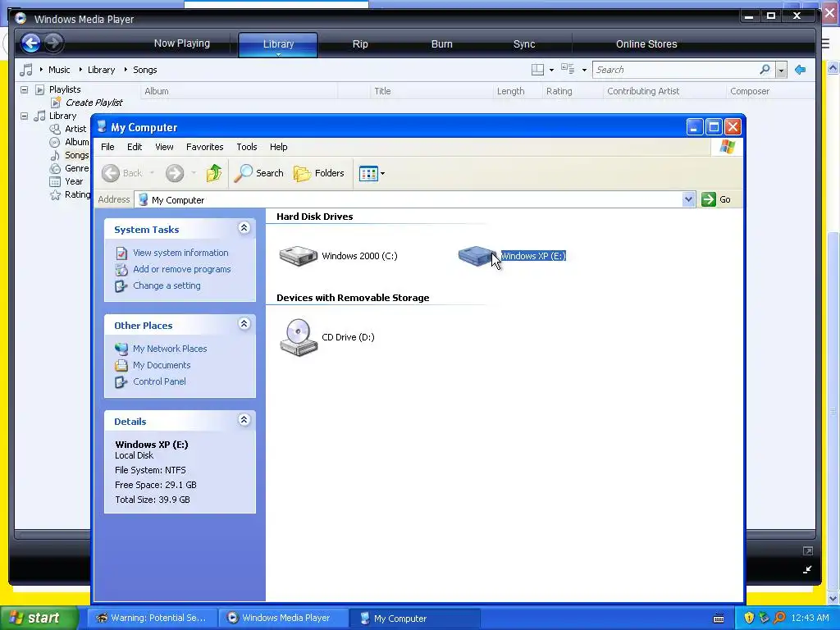The width and height of the screenshot is (840, 630).
Task: Open the view options icon in Media Player
Action: coord(568,69)
